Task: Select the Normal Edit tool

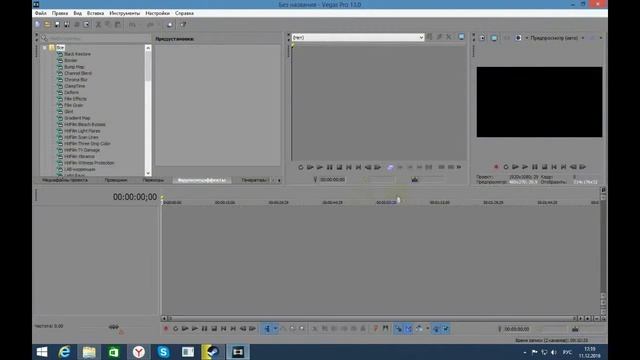Action: [x=267, y=329]
